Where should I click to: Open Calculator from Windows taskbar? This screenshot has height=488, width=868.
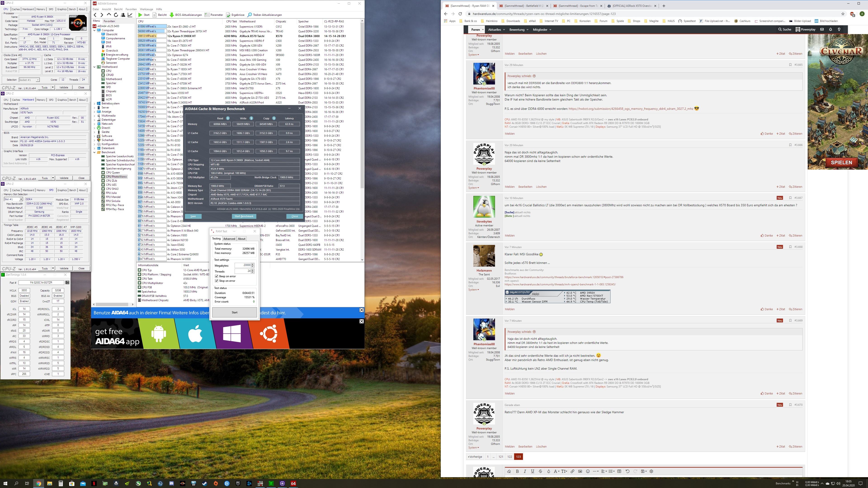coord(61,483)
